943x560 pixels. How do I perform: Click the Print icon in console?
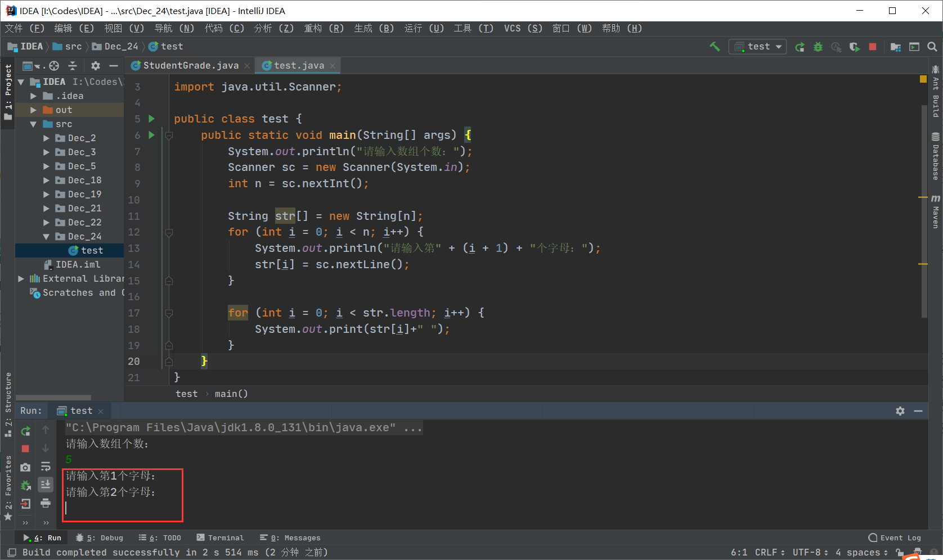(x=46, y=503)
